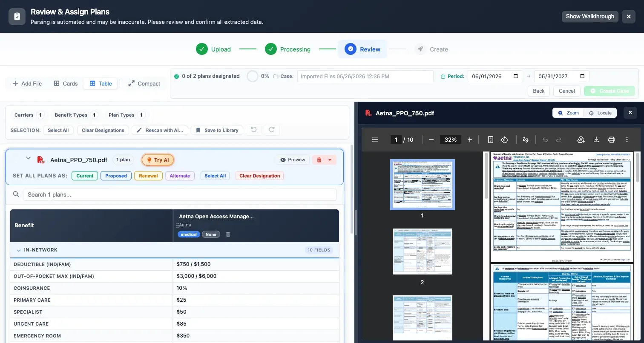
Task: Collapse the IN-NETWORK section
Action: (18, 250)
